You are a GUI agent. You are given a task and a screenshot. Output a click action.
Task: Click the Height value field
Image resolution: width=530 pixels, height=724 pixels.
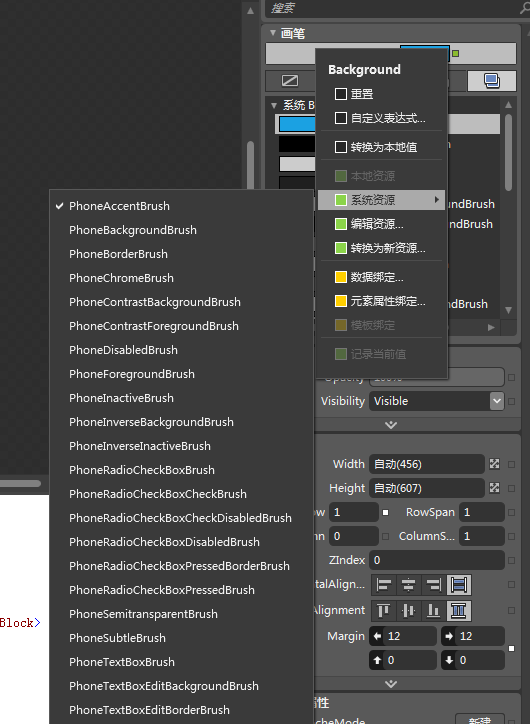point(427,488)
